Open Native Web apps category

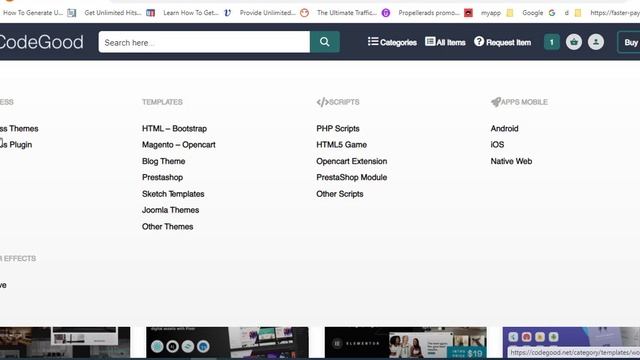(x=511, y=161)
